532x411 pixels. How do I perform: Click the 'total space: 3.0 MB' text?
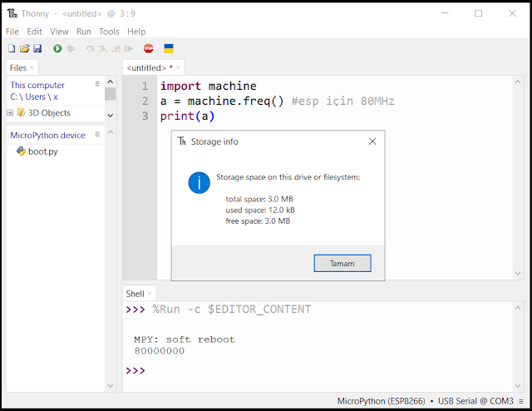(x=259, y=199)
